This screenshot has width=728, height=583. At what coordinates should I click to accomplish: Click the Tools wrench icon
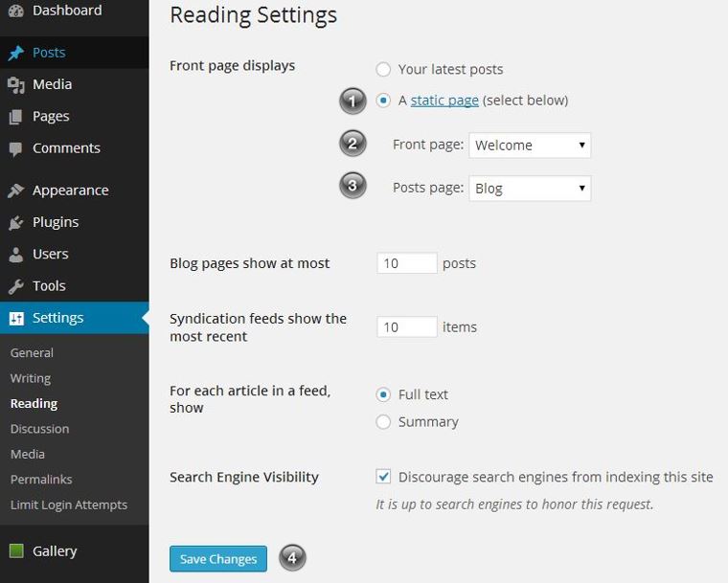point(15,286)
